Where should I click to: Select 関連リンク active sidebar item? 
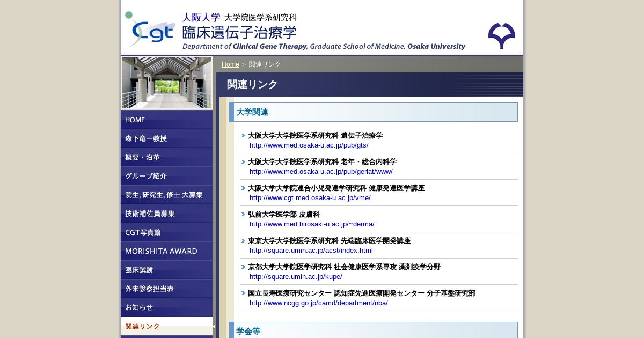pos(166,326)
